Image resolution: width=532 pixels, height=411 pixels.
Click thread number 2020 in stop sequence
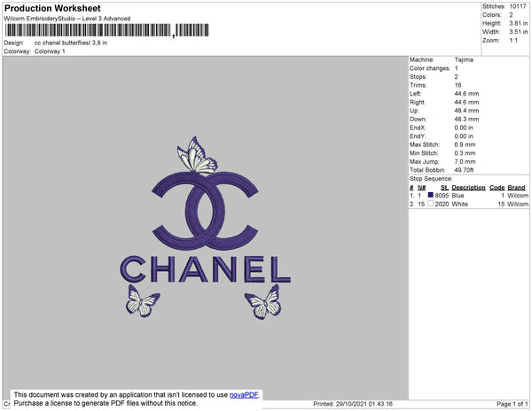tap(442, 204)
